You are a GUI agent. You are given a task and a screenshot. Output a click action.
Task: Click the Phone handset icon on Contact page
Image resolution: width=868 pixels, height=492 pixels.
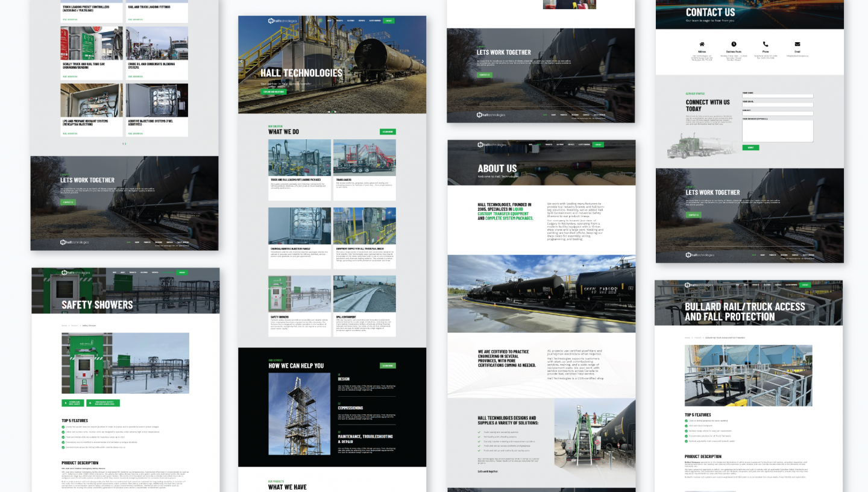coord(766,44)
